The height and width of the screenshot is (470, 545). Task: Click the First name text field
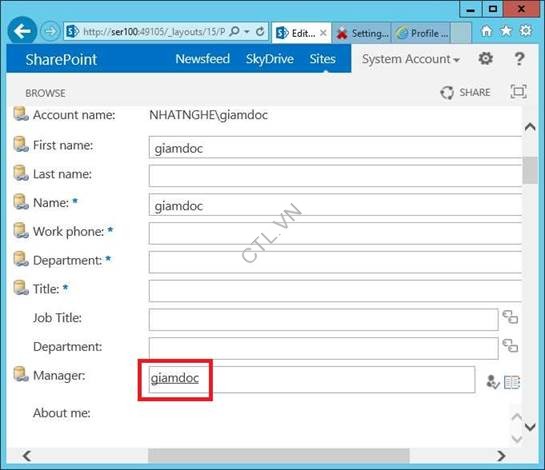[335, 148]
